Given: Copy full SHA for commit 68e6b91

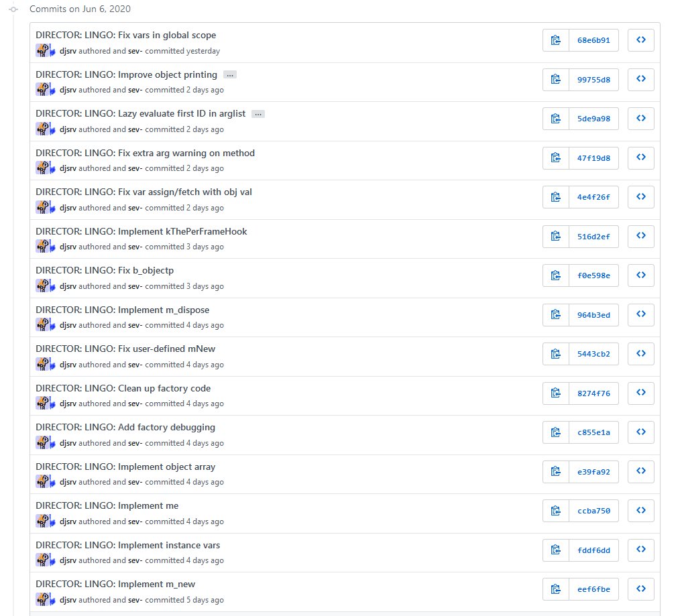Looking at the screenshot, I should 556,40.
